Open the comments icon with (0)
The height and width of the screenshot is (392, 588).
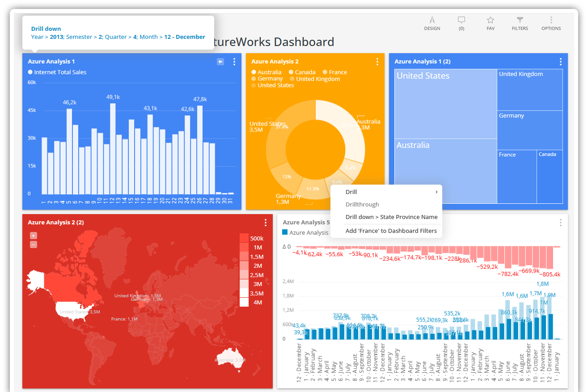point(461,23)
